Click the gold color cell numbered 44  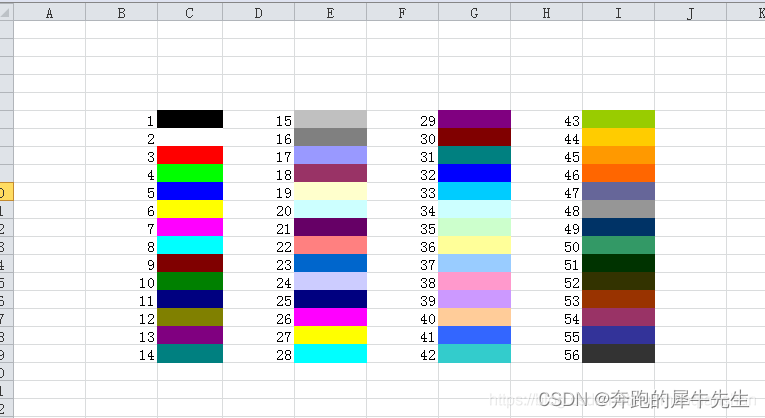tap(618, 137)
